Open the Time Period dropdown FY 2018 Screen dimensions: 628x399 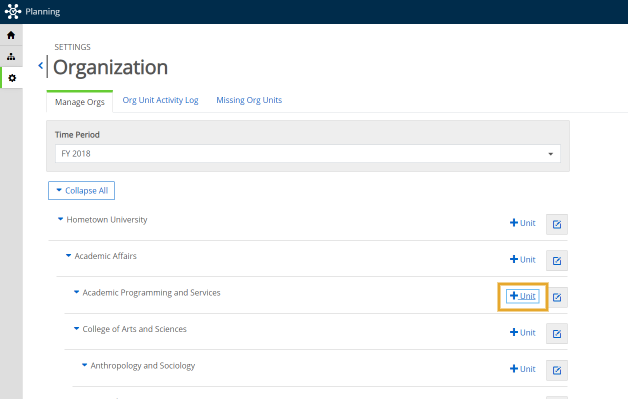click(x=308, y=153)
